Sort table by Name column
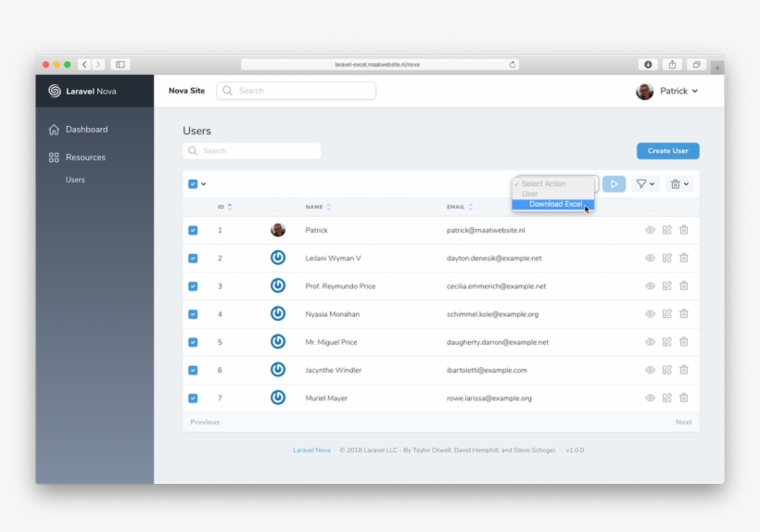 319,207
